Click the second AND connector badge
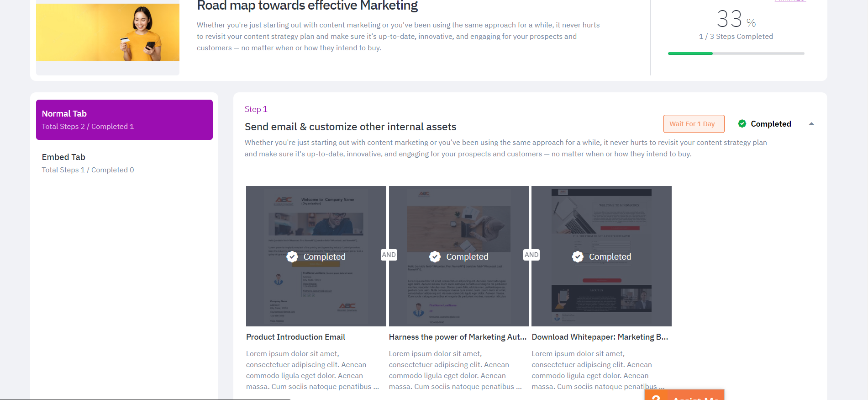 531,255
